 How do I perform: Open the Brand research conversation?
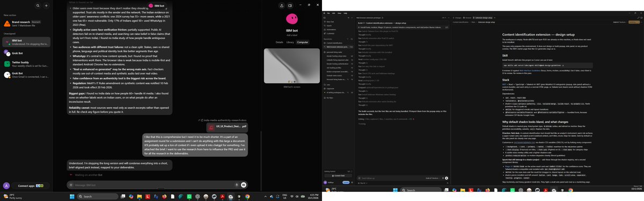pos(26,24)
